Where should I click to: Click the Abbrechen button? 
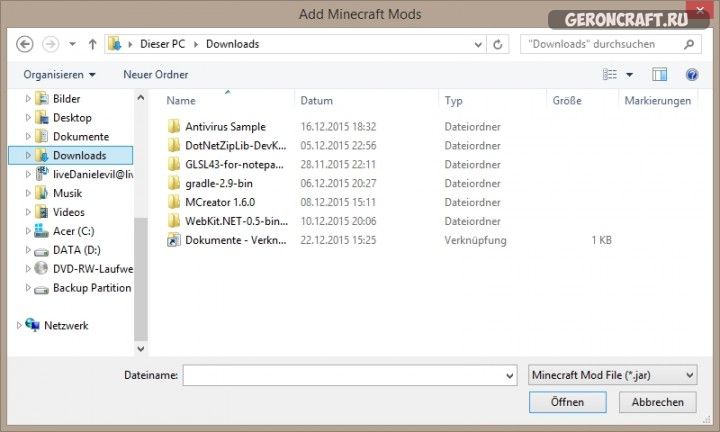[x=657, y=402]
